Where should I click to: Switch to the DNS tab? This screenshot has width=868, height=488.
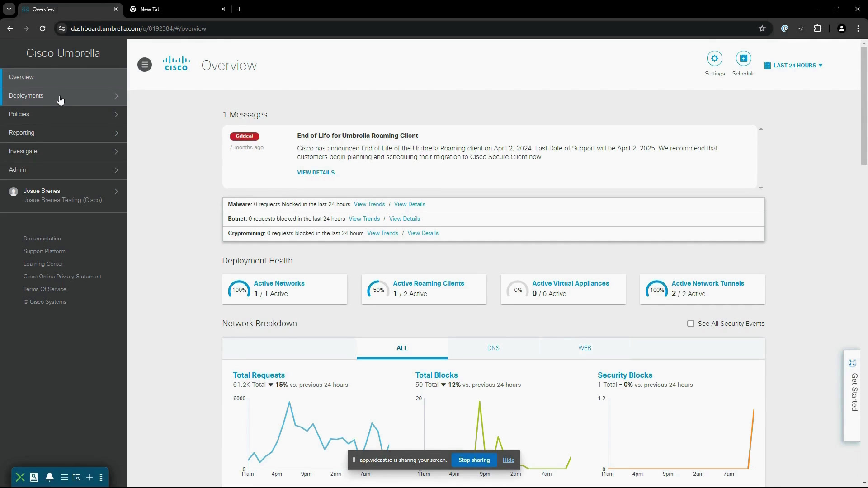[493, 348]
